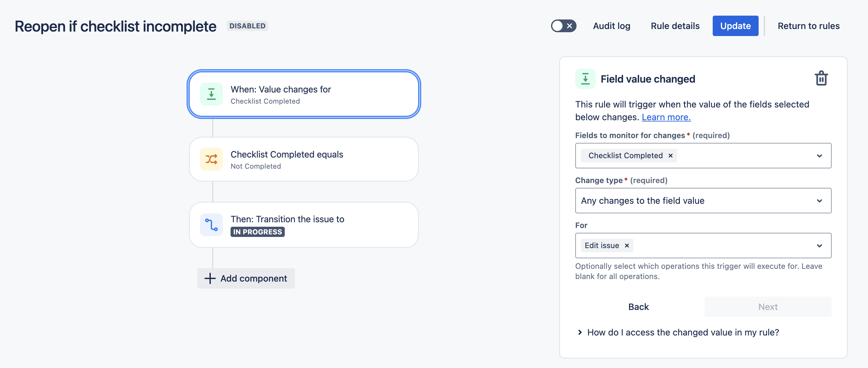The width and height of the screenshot is (868, 368).
Task: Remove the Checklist Completed field chip
Action: (x=671, y=156)
